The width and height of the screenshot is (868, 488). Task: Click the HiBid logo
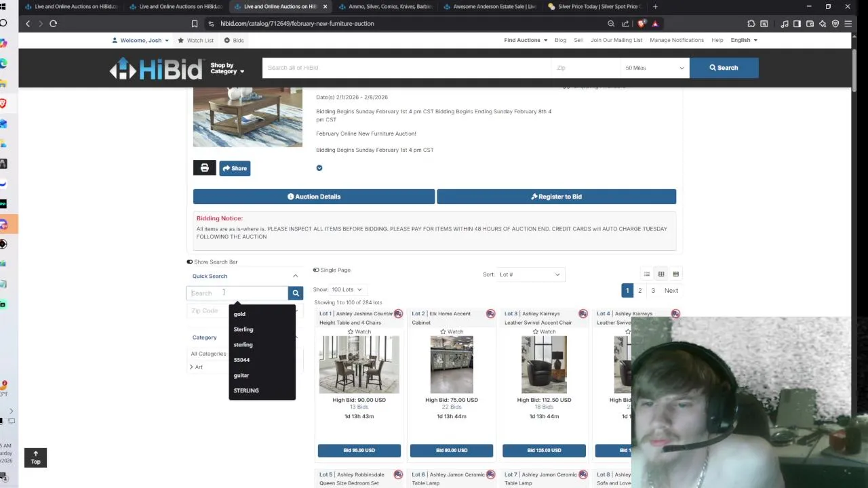pos(156,68)
